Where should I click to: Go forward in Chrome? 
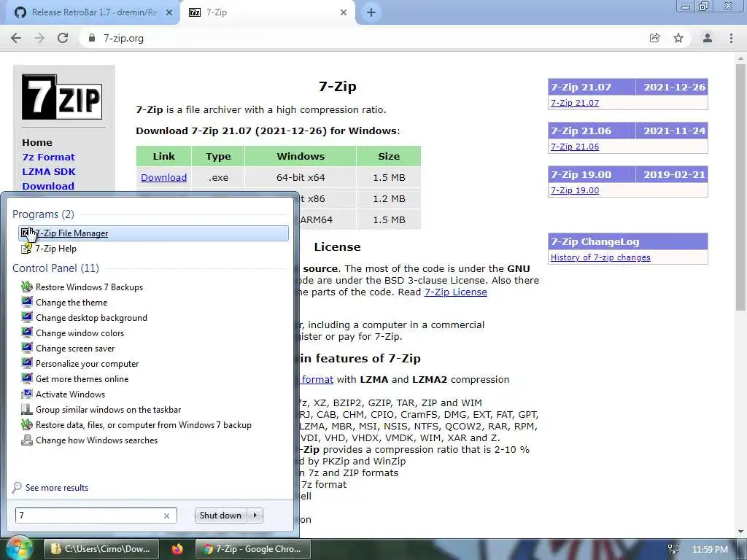(x=39, y=38)
